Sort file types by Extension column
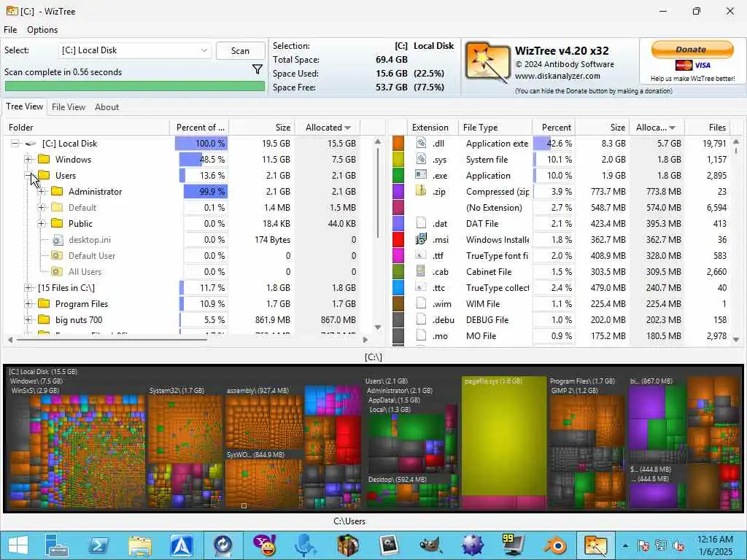Screen dimensions: 747x560 pyautogui.click(x=432, y=127)
